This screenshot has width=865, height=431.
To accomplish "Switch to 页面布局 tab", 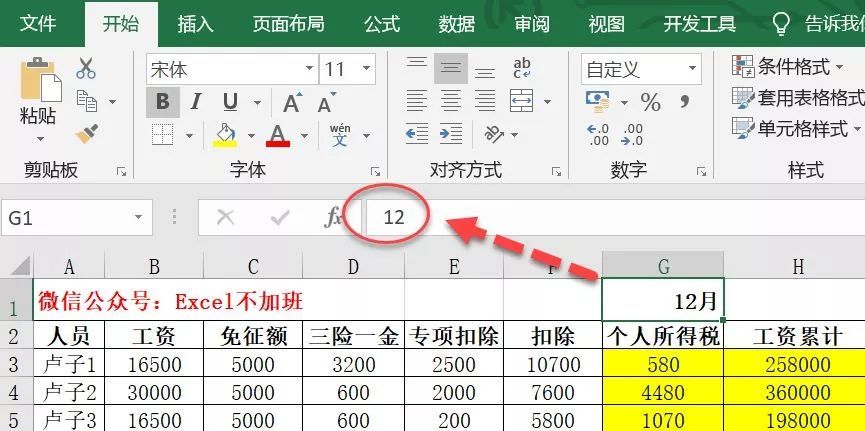I will [289, 24].
